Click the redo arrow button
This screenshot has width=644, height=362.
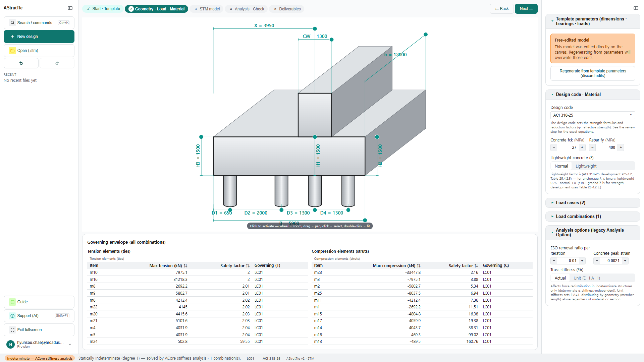click(x=57, y=63)
